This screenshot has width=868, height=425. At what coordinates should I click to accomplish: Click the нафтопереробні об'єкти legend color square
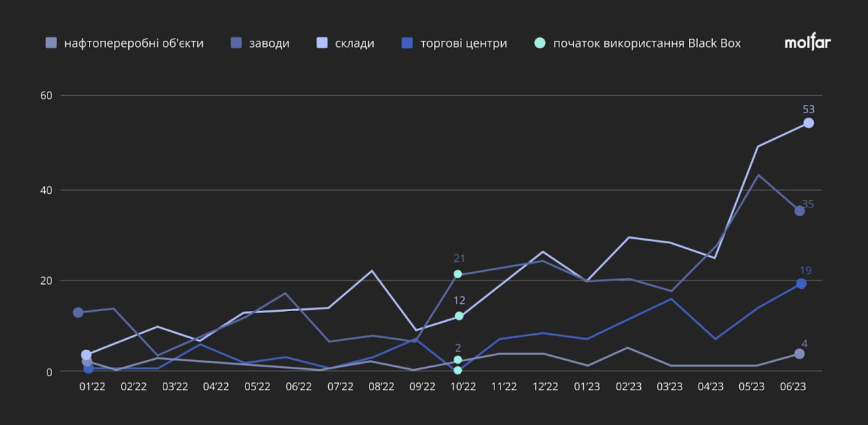click(51, 43)
